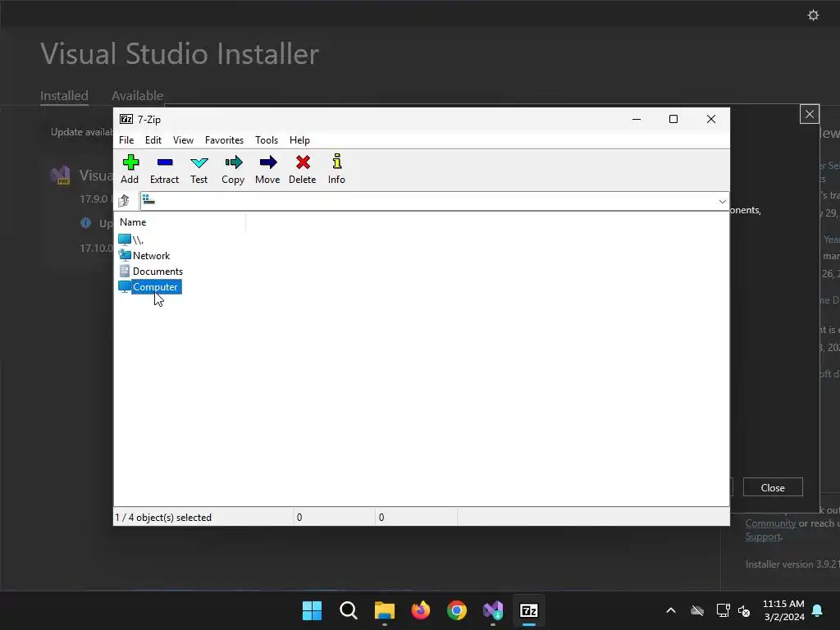Click the status bar text '1 / 4 object(s) selected'
Screen dimensions: 840x630
pyautogui.click(x=163, y=518)
